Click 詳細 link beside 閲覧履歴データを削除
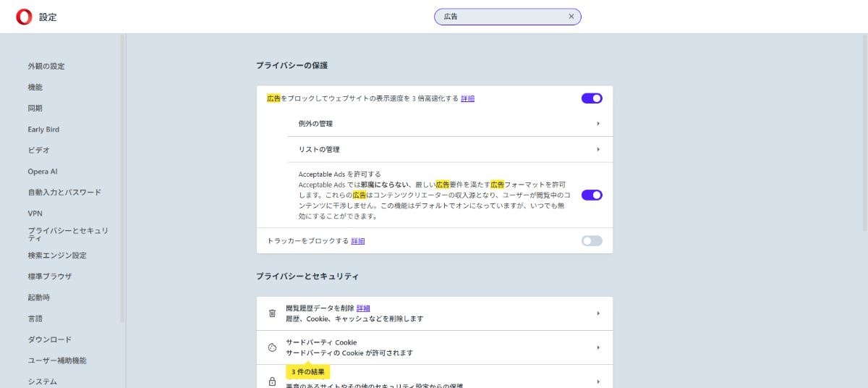Viewport: 868px width, 388px height. tap(363, 308)
